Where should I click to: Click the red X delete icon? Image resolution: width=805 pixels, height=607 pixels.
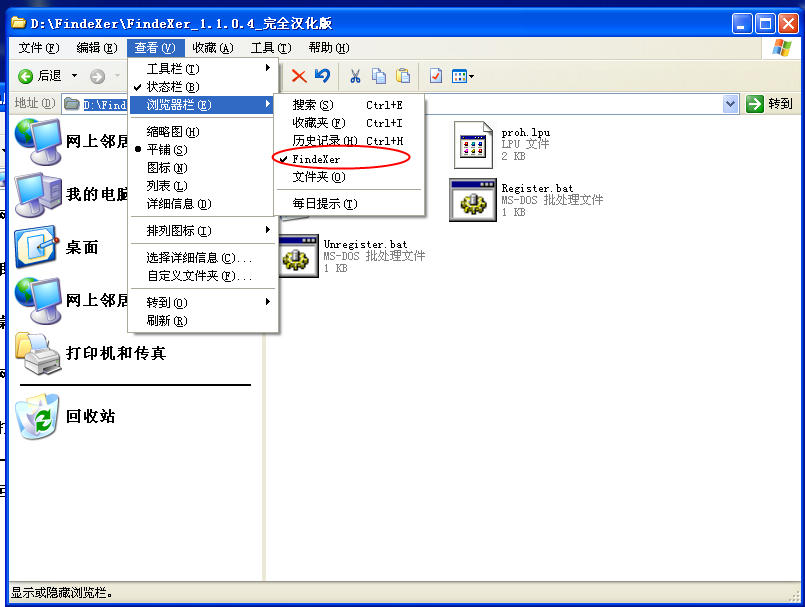(299, 77)
